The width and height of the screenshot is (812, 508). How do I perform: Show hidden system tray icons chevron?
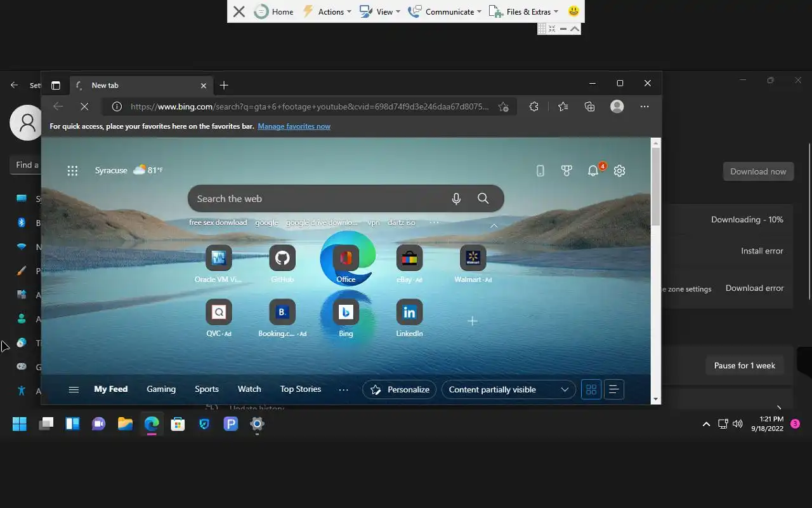coord(706,424)
